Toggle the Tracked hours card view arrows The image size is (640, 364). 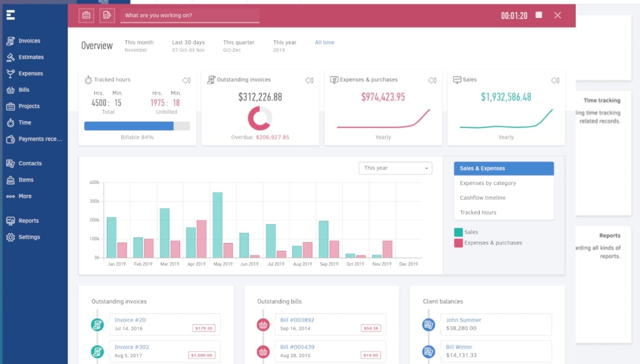186,80
